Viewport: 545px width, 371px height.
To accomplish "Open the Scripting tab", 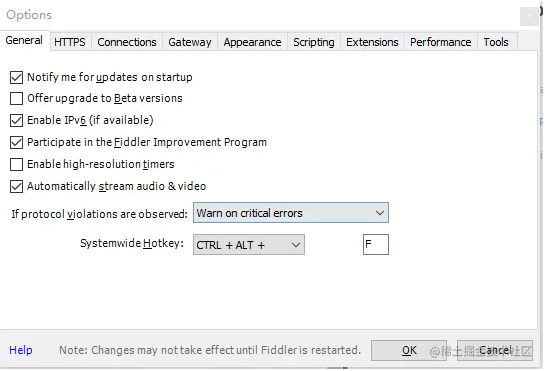I will (314, 42).
